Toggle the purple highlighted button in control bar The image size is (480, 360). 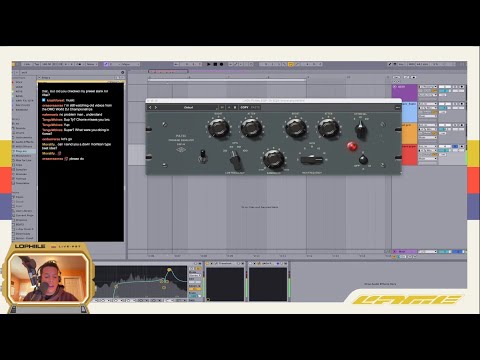pos(106,64)
